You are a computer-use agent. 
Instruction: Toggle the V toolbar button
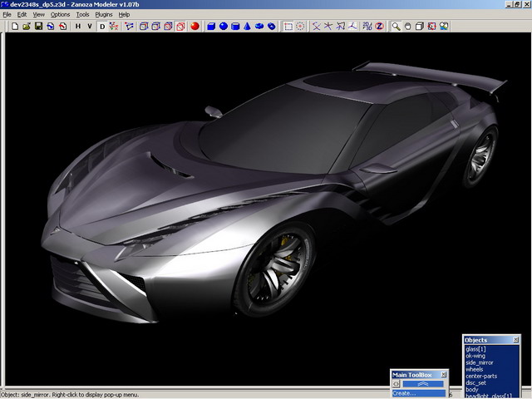click(90, 27)
